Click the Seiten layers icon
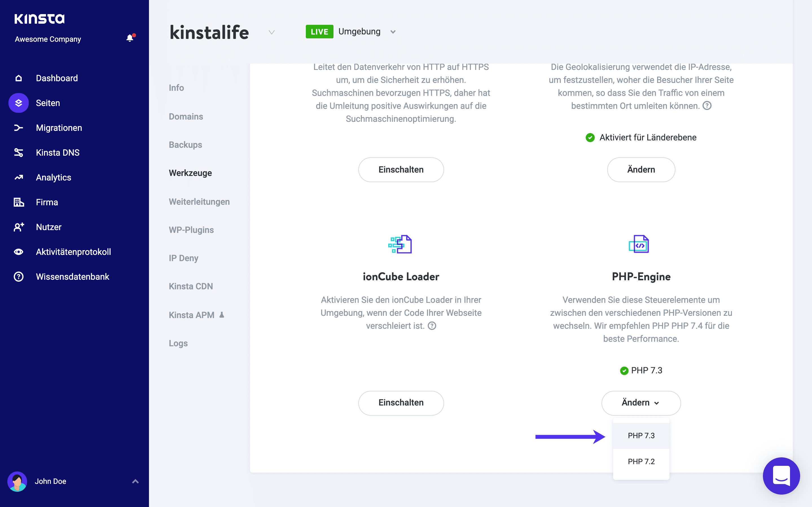This screenshot has width=812, height=507. pyautogui.click(x=18, y=103)
